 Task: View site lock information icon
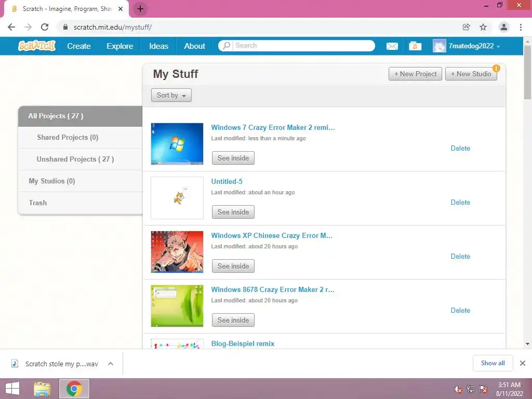click(65, 27)
